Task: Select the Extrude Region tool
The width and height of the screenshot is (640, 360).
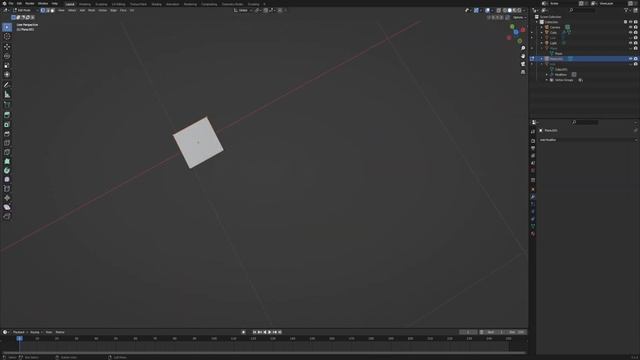Action: pyautogui.click(x=7, y=115)
